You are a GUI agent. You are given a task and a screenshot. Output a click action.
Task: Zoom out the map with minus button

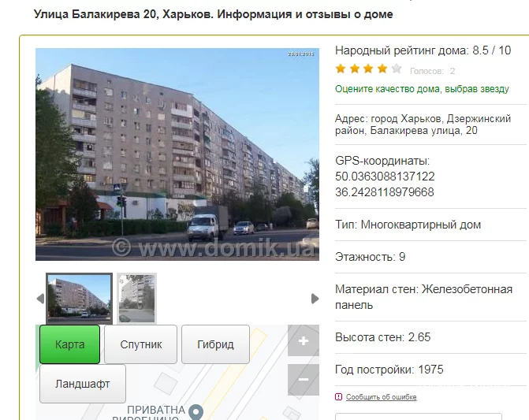(x=304, y=380)
